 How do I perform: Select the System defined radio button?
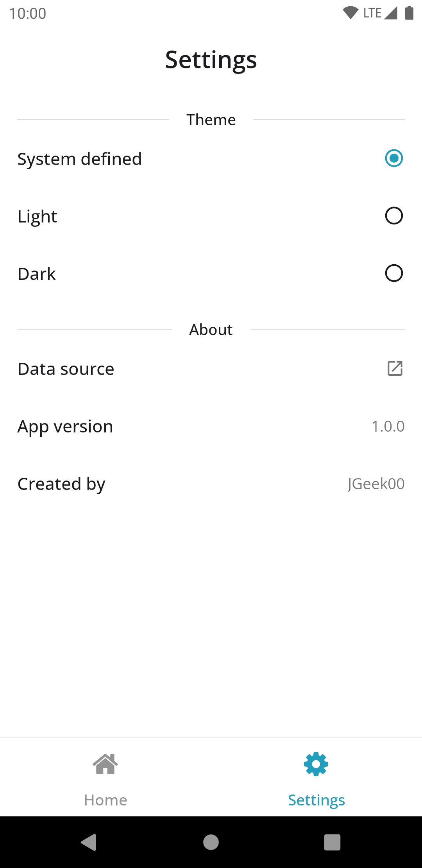click(394, 158)
